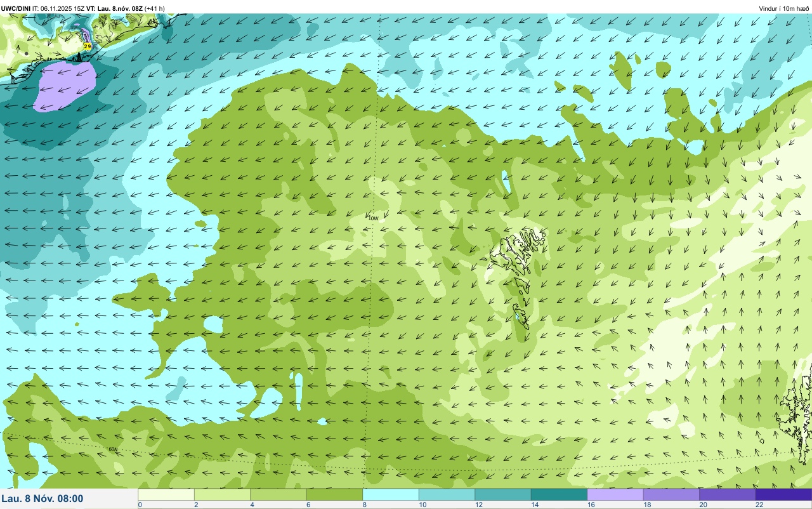Click the legend tick label '22'
This screenshot has width=812, height=509.
(x=759, y=505)
